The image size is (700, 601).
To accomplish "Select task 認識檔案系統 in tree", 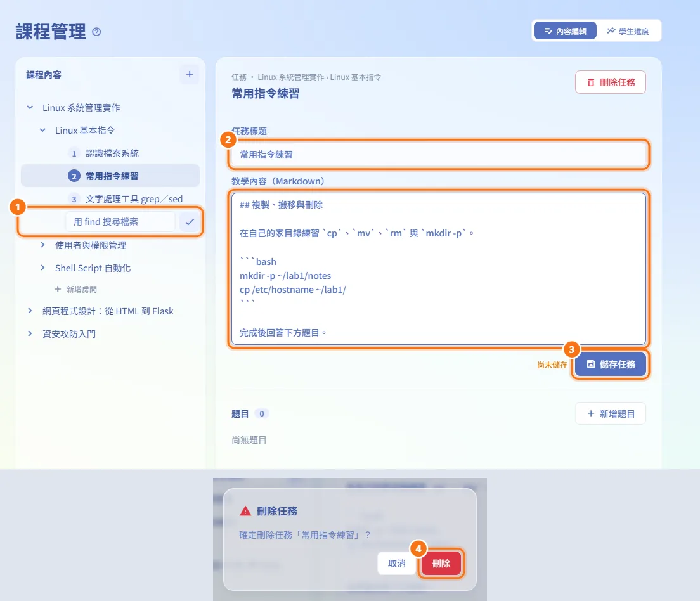I will (x=110, y=153).
